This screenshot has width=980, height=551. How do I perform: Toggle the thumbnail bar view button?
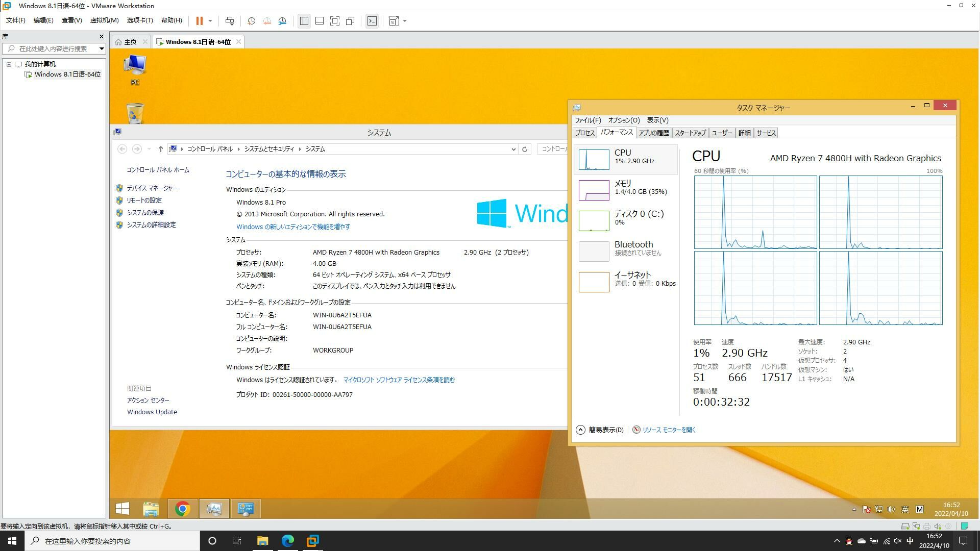[319, 21]
